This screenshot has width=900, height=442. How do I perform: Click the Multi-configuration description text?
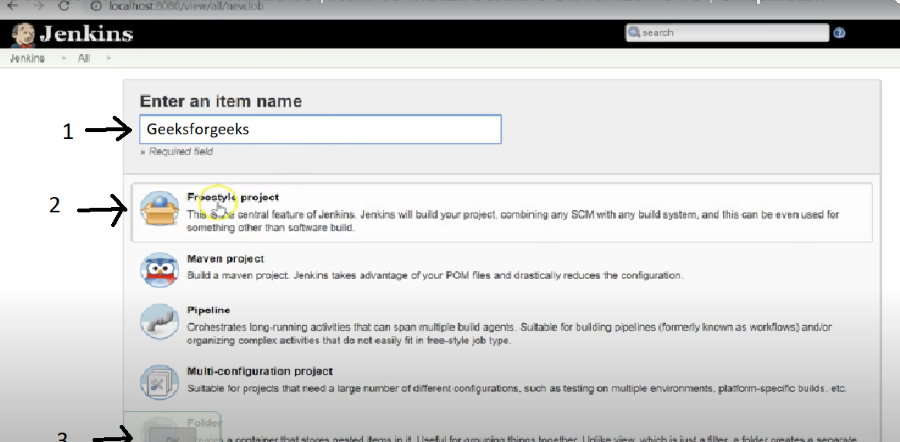click(x=517, y=389)
